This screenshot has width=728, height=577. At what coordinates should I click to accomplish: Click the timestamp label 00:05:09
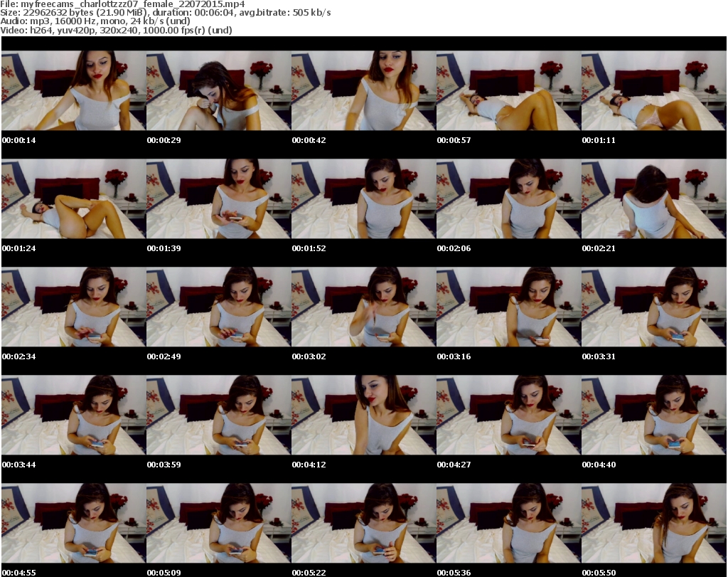164,573
